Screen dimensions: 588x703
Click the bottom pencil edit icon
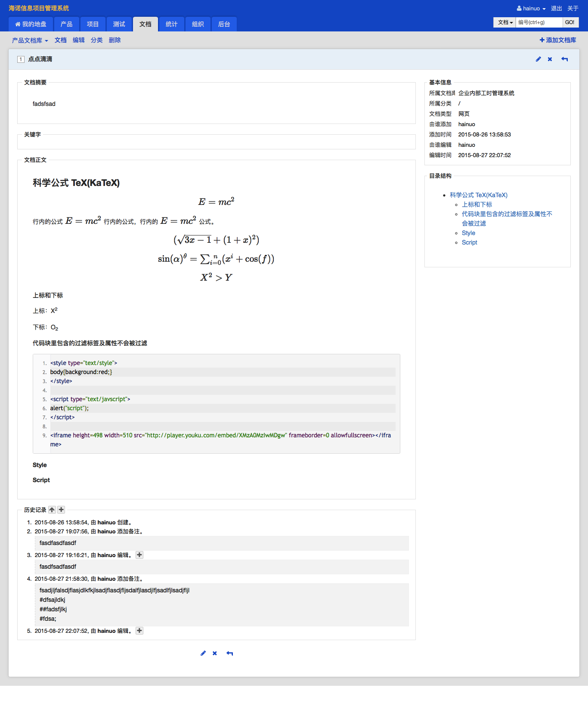[203, 653]
